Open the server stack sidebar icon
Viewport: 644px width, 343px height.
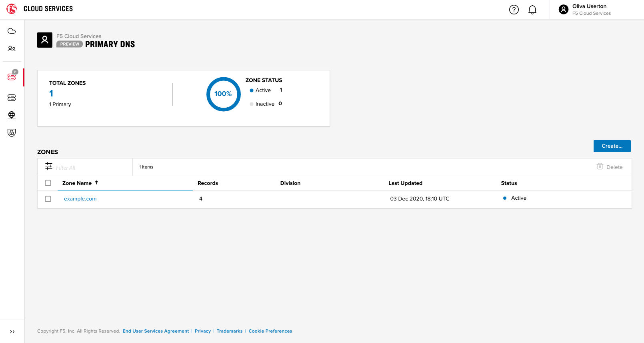coord(12,98)
